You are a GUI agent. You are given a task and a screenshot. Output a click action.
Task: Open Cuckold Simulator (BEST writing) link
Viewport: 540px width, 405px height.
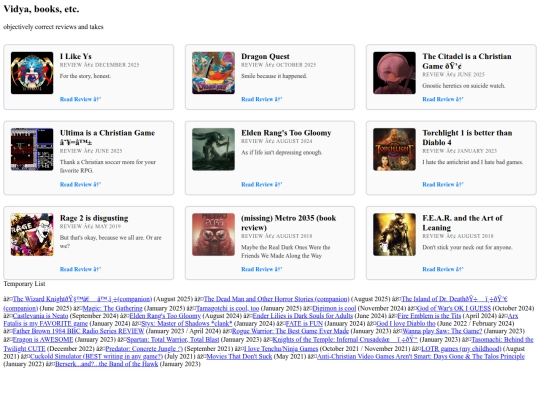coord(96,356)
